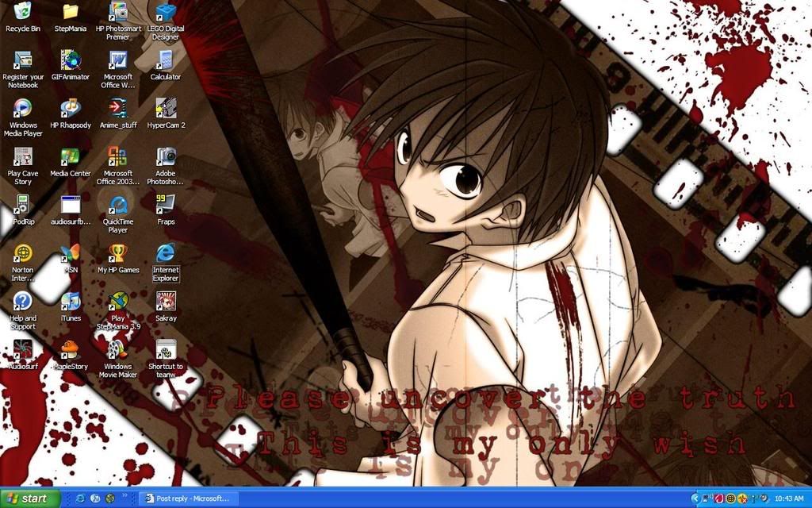Expand the Quick Launch overflow chevron

click(x=124, y=497)
